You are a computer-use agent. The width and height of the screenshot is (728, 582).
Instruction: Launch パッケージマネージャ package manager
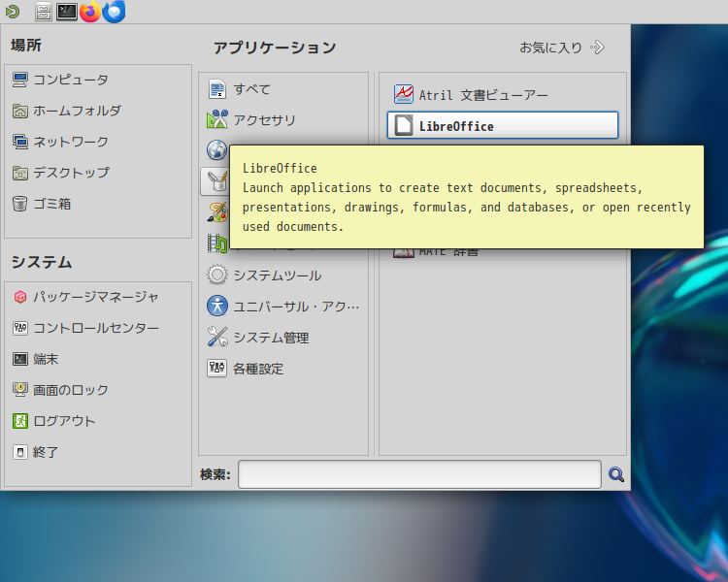coord(85,297)
